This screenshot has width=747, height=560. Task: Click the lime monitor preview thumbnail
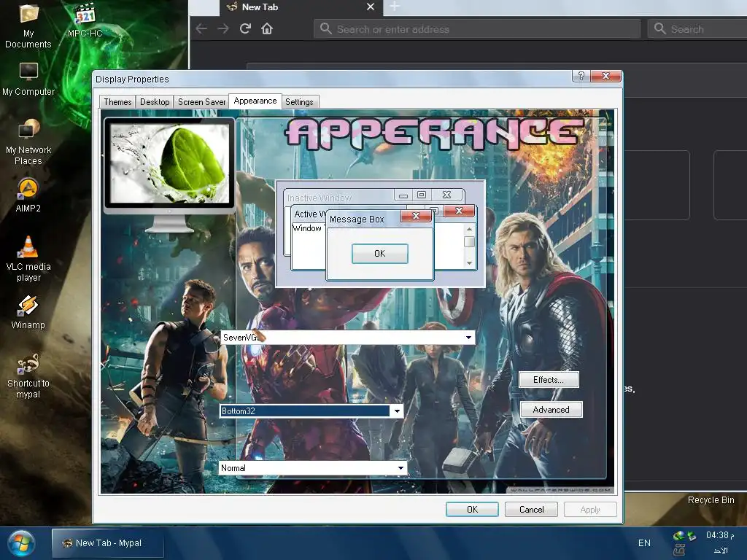[169, 163]
